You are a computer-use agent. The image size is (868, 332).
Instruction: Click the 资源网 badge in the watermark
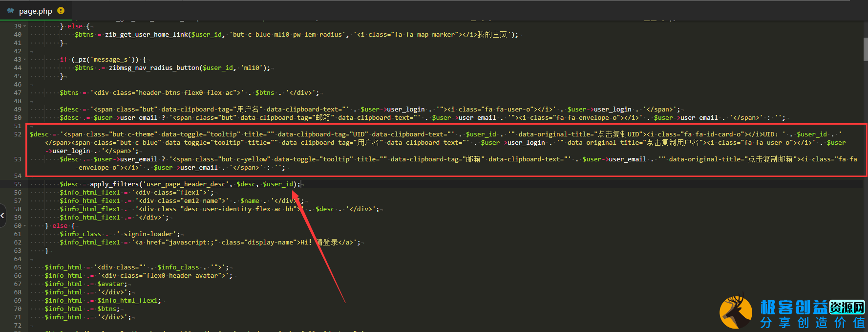[847, 307]
